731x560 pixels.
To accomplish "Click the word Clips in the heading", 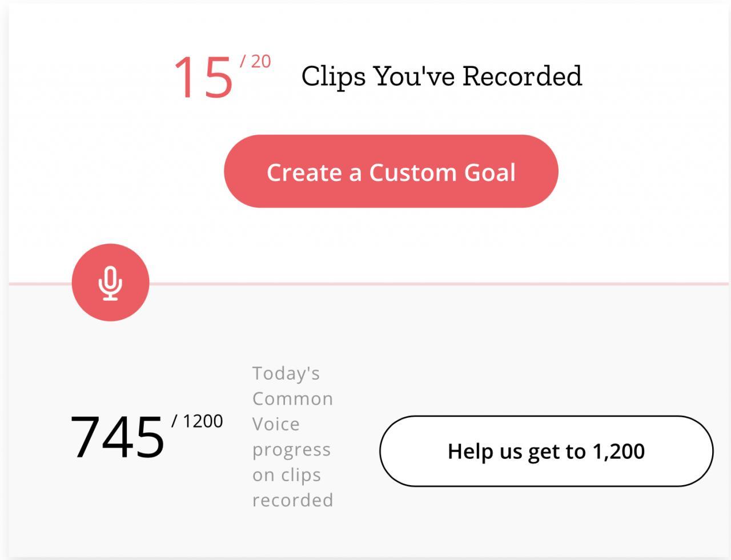I will [x=334, y=76].
